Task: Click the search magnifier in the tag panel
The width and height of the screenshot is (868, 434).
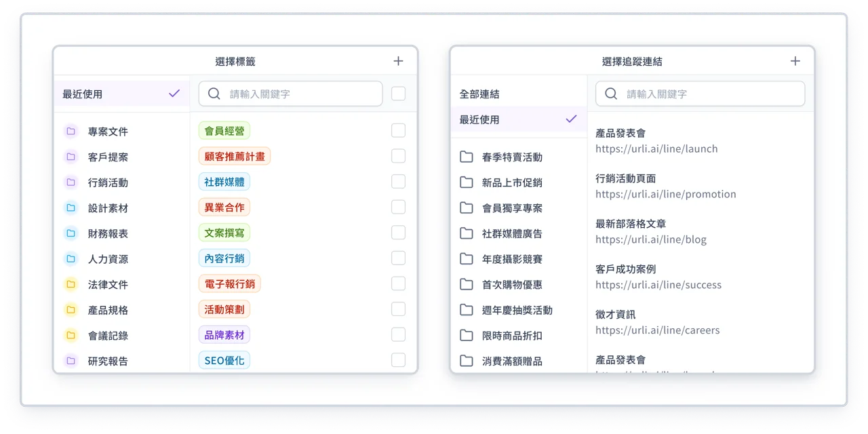Action: pyautogui.click(x=214, y=94)
